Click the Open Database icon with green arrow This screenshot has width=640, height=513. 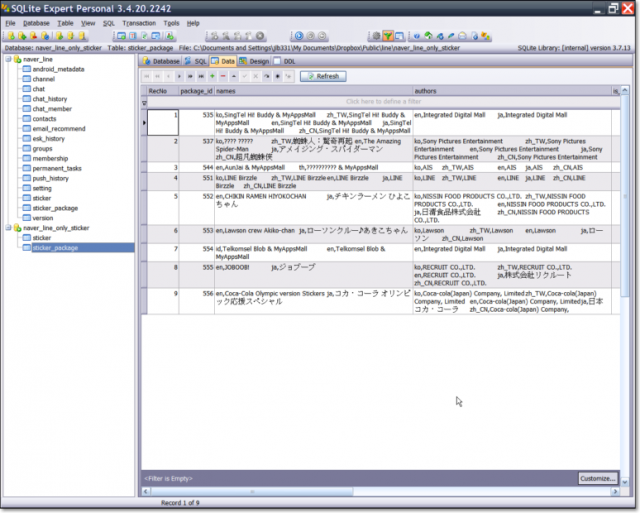(x=22, y=36)
